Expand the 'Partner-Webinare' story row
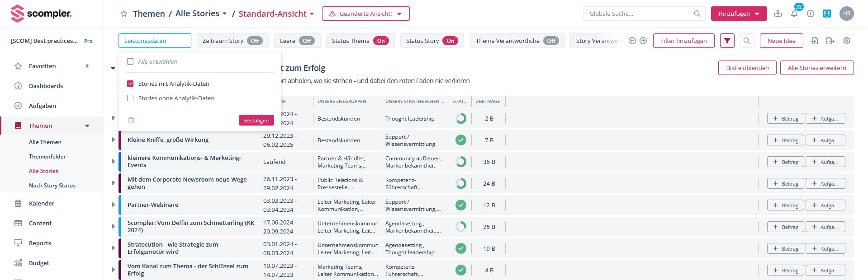The image size is (868, 280). click(x=113, y=205)
